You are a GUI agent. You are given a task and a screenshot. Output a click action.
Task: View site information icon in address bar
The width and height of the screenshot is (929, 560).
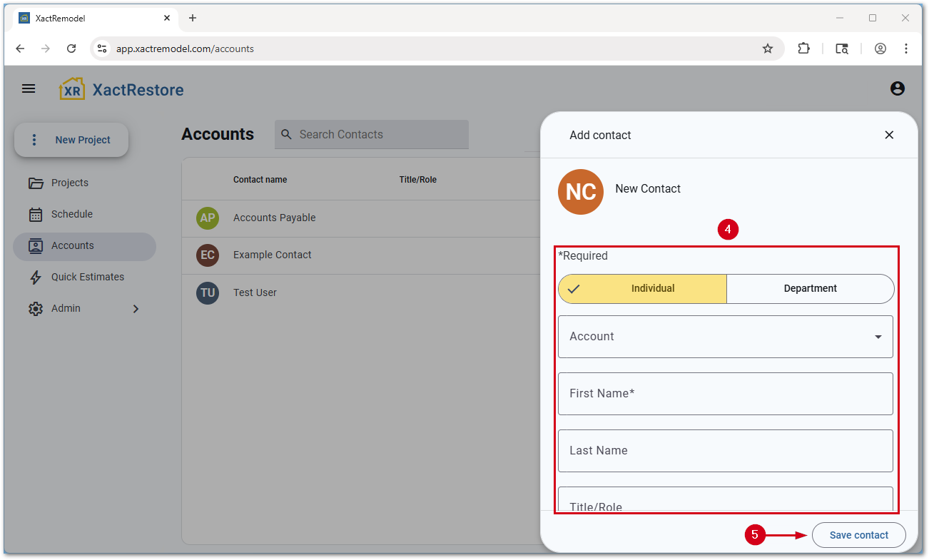tap(102, 49)
